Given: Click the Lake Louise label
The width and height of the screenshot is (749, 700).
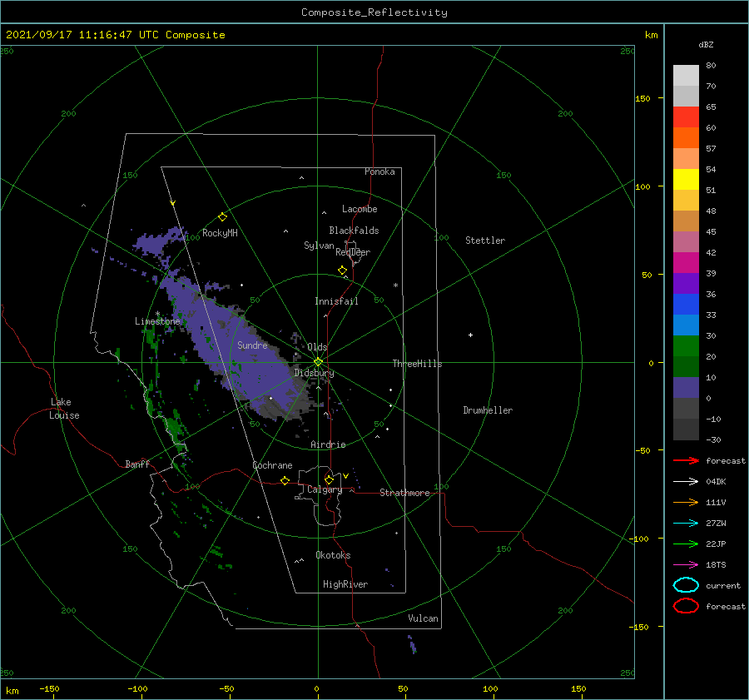Looking at the screenshot, I should tap(64, 409).
